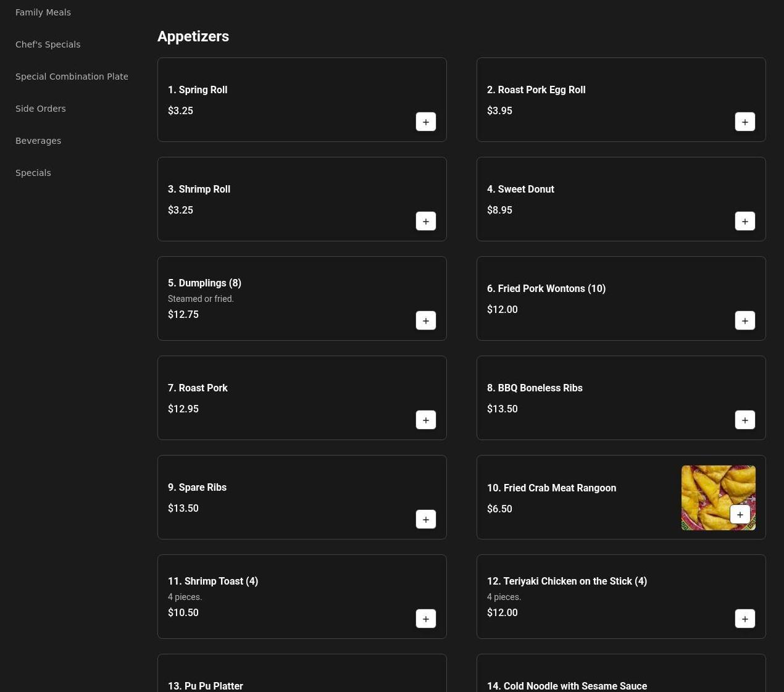Add Shrimp Roll using plus icon
Viewport: 784px width, 692px height.
point(425,222)
